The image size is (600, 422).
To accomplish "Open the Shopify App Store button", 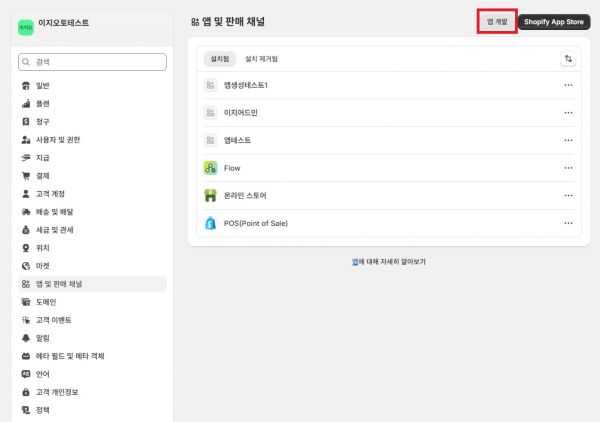I will [x=554, y=21].
